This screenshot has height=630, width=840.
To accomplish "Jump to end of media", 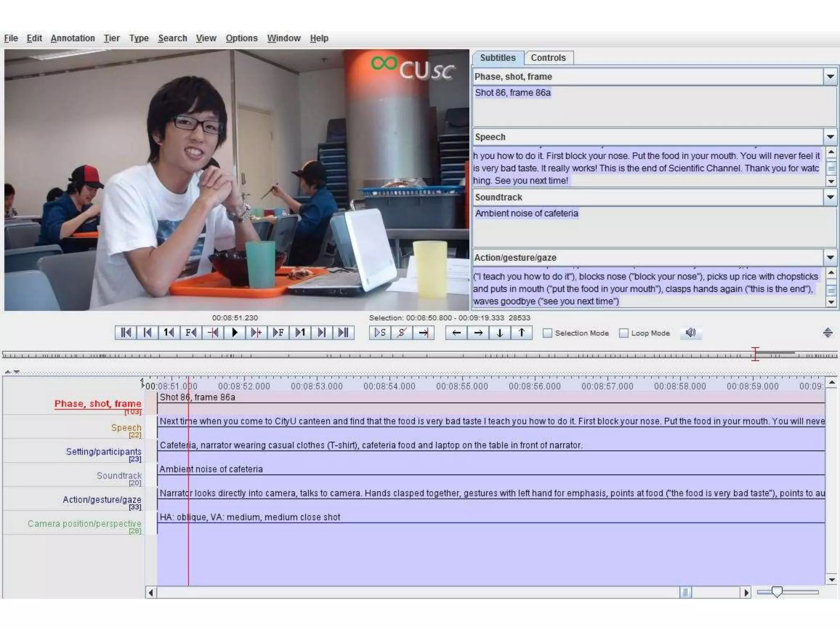I will point(343,333).
